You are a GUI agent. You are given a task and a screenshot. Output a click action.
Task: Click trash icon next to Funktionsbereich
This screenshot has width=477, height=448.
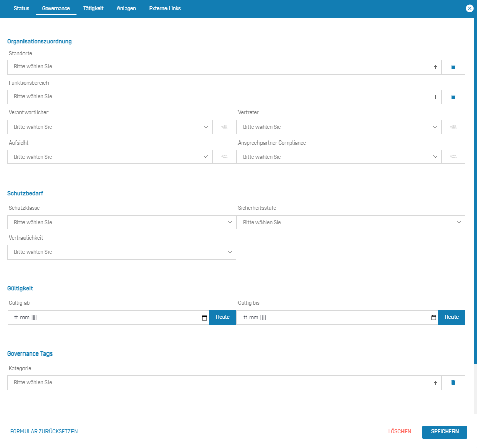click(453, 97)
